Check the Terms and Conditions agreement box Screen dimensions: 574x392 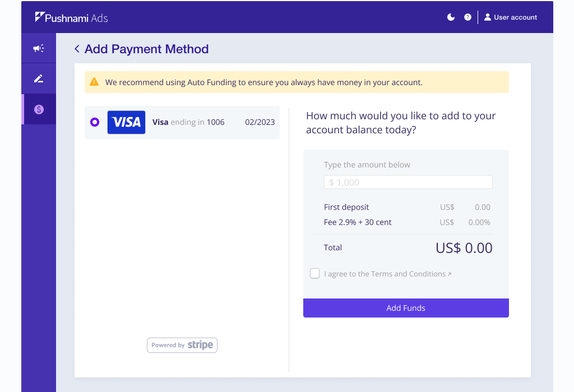315,274
